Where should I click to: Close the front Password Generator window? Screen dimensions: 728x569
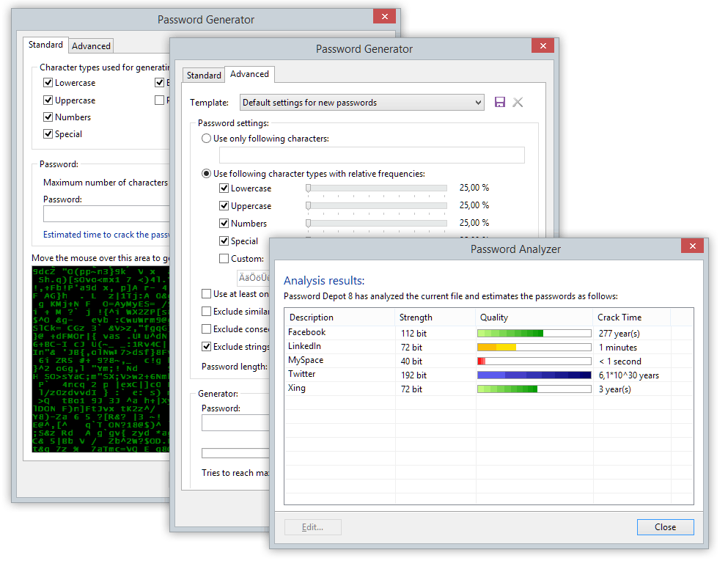click(x=543, y=45)
